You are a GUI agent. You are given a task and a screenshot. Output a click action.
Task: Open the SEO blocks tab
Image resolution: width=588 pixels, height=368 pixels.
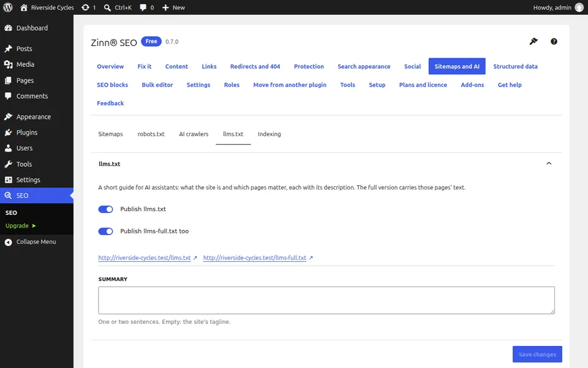112,85
